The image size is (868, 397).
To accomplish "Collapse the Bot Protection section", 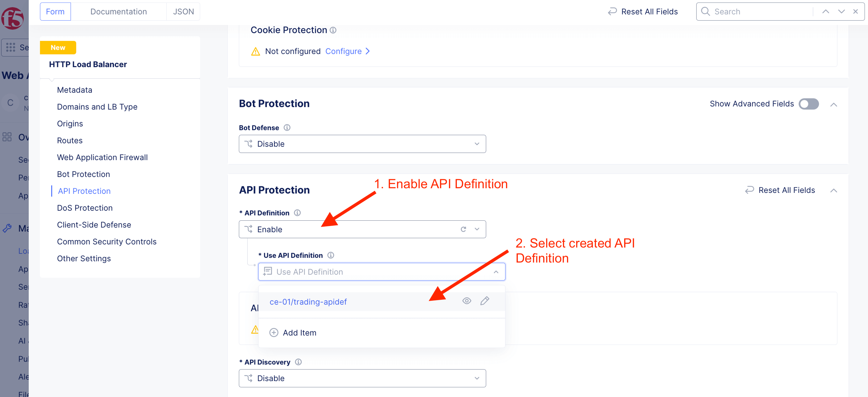I will [x=834, y=105].
